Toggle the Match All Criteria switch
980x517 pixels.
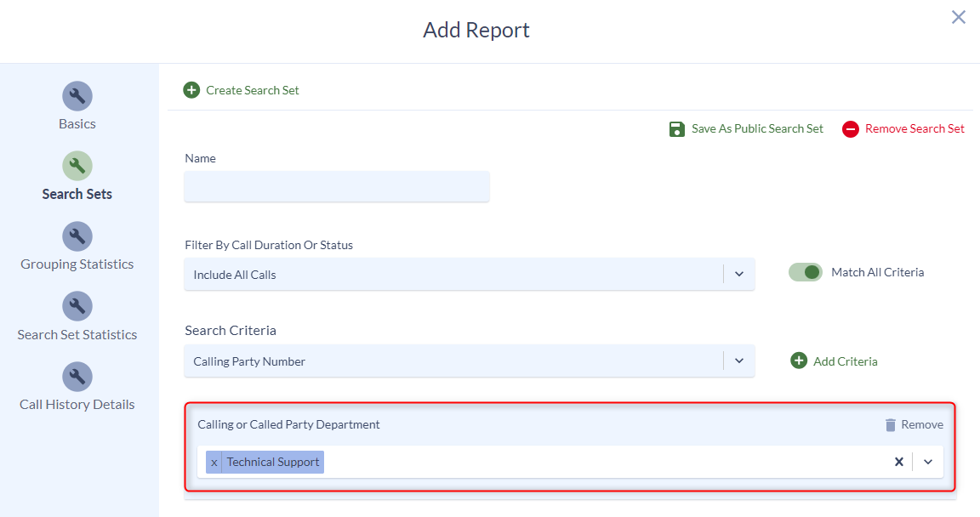[x=805, y=272]
